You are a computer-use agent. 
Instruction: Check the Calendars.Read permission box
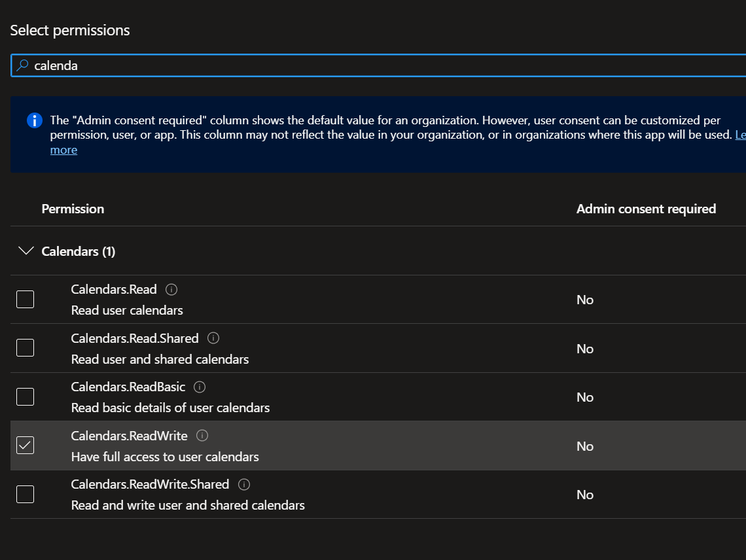[26, 299]
